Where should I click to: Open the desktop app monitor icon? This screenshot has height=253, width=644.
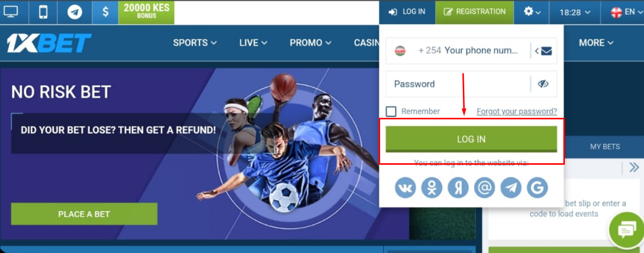(x=11, y=12)
